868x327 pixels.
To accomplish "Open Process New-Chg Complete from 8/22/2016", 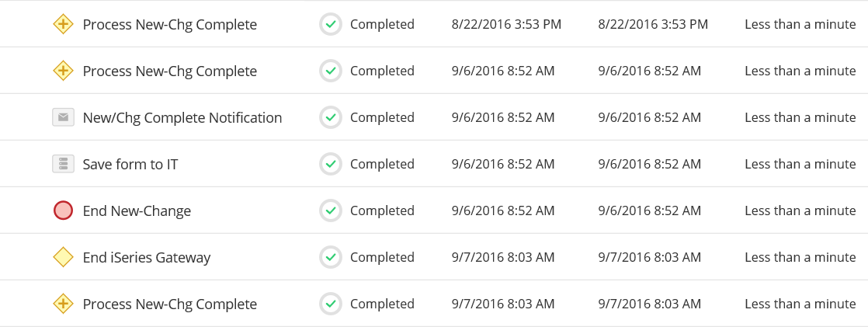I will [169, 25].
